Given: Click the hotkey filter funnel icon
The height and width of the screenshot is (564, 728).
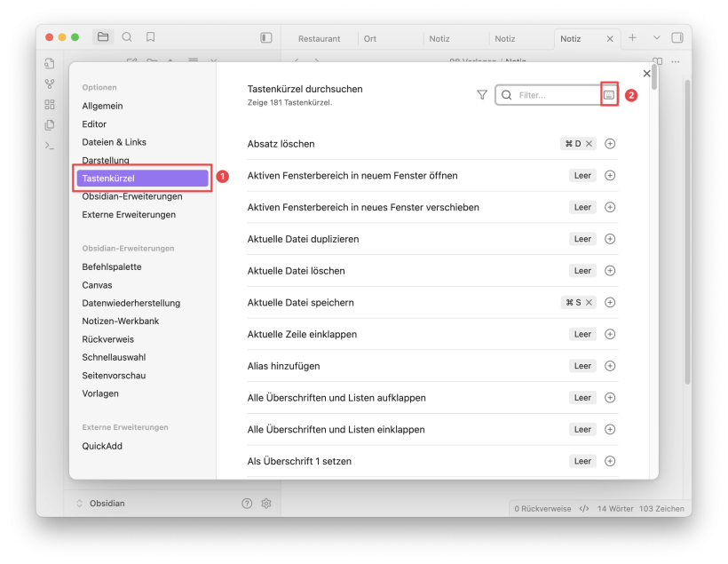Looking at the screenshot, I should point(482,95).
